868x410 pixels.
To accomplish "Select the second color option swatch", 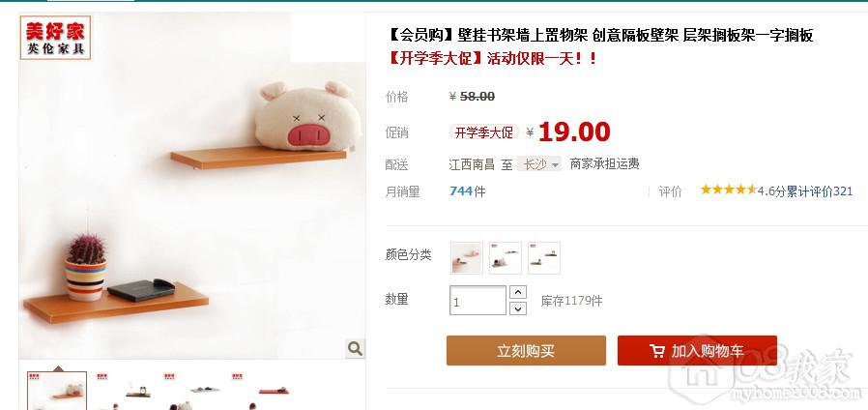I will pyautogui.click(x=506, y=257).
